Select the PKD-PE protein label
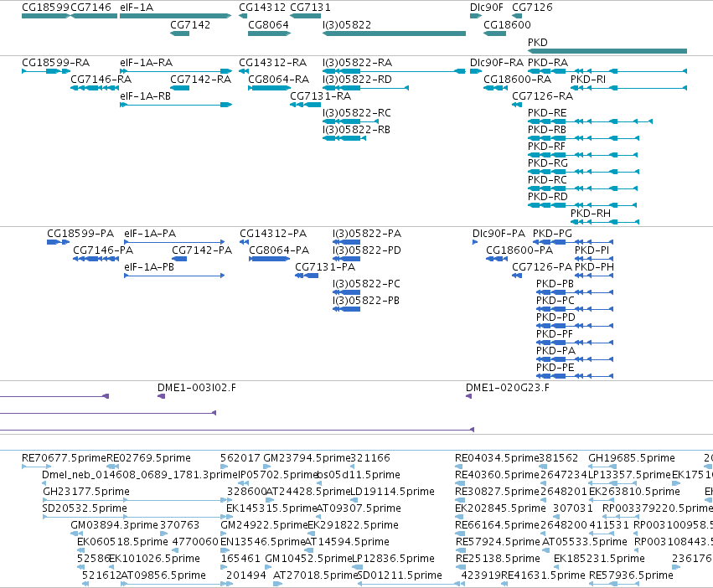Viewport: 713px width, 588px height. [x=555, y=368]
